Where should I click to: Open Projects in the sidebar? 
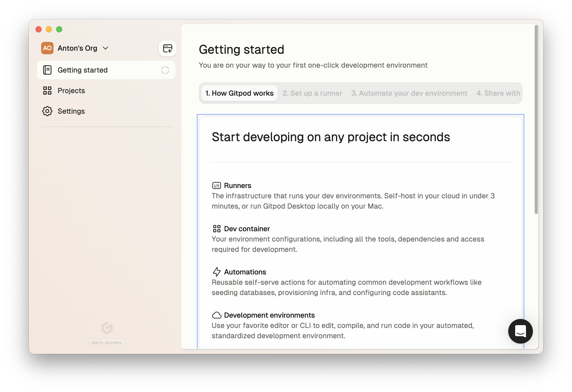tap(71, 91)
